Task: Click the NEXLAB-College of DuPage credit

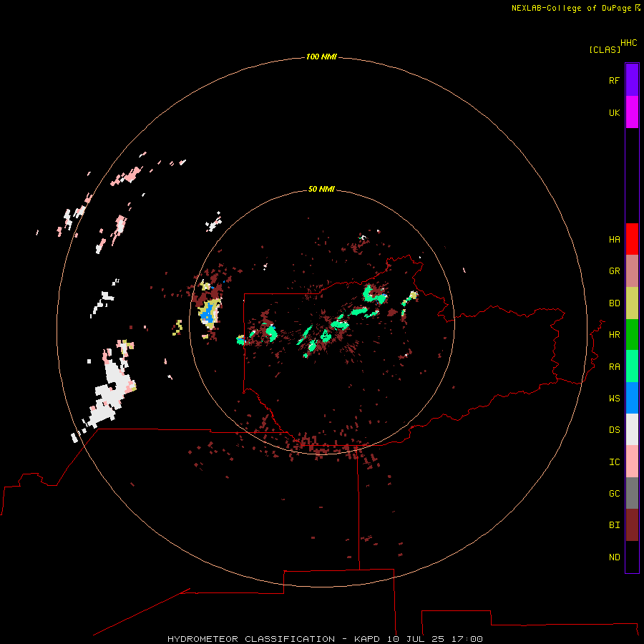Action: tap(571, 8)
